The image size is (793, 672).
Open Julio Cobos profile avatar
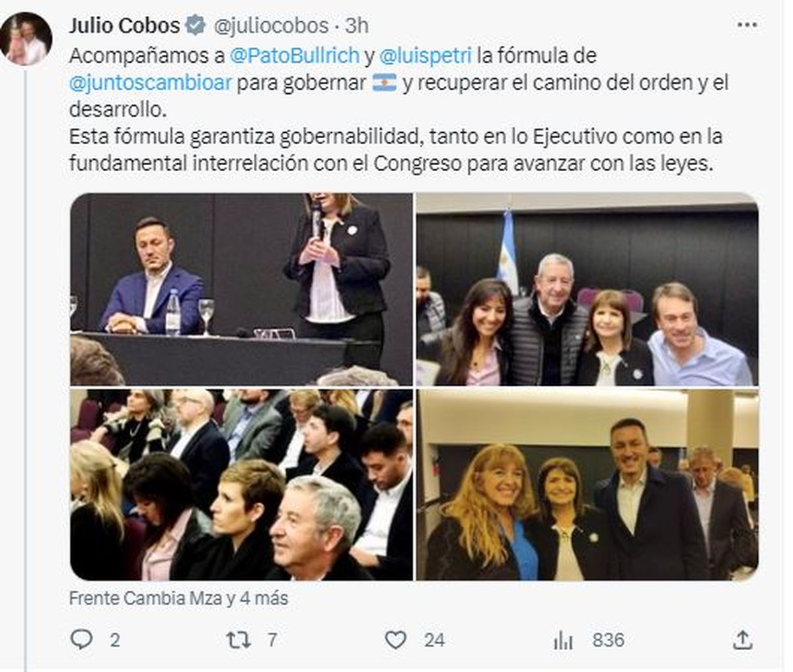[x=26, y=39]
